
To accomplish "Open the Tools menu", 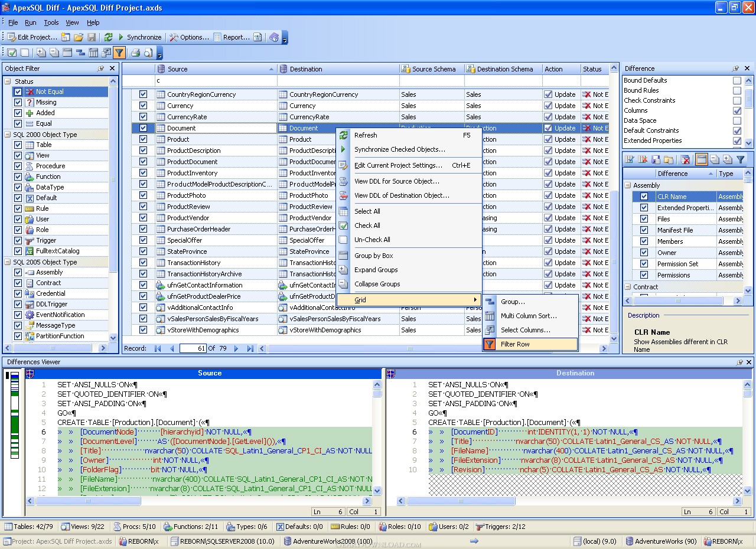I will click(51, 22).
